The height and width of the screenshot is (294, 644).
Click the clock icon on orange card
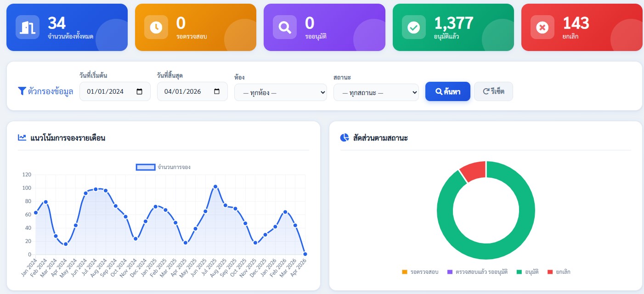156,28
